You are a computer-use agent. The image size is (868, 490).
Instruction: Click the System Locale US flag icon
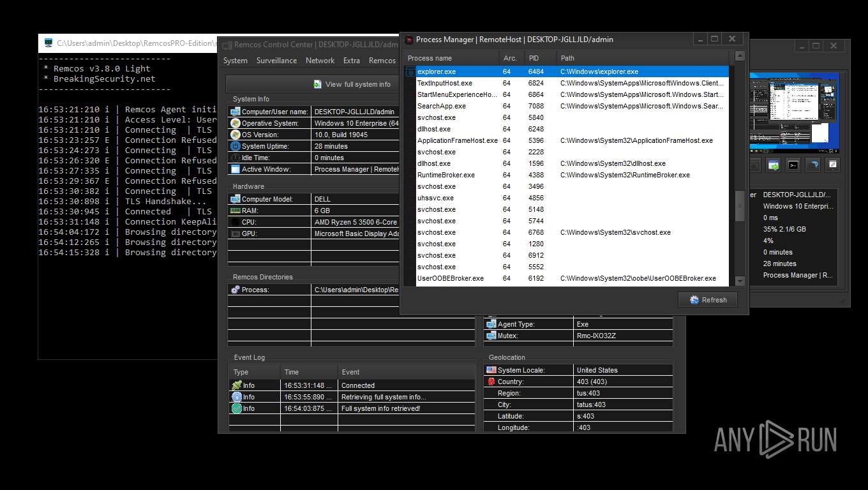[x=491, y=370]
